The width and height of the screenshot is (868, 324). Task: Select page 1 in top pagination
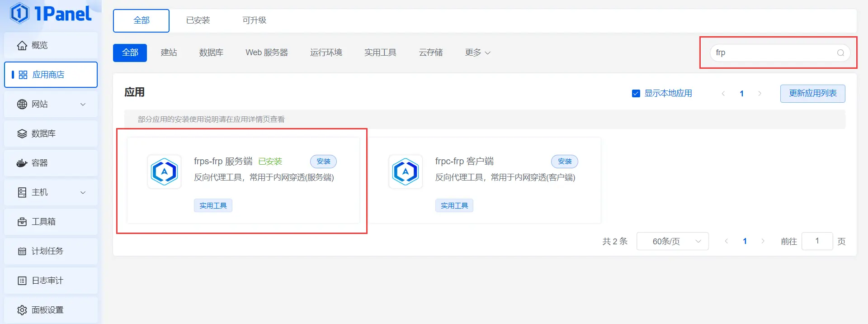tap(741, 94)
